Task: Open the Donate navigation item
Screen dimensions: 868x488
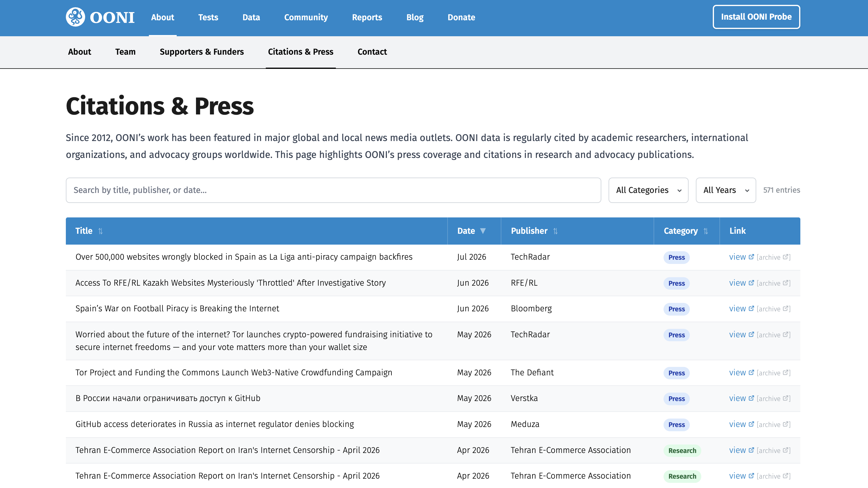Action: click(461, 17)
